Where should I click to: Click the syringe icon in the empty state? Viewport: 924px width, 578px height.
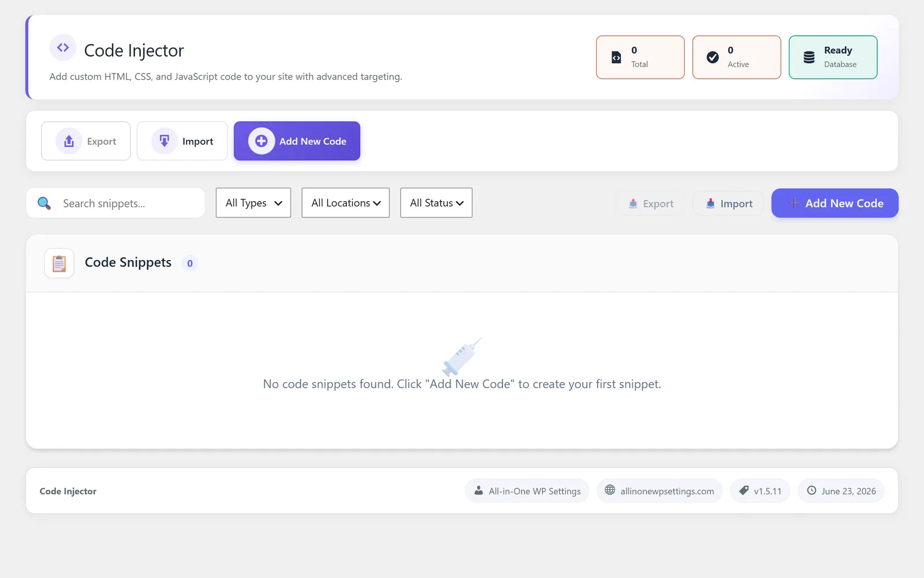pyautogui.click(x=462, y=356)
